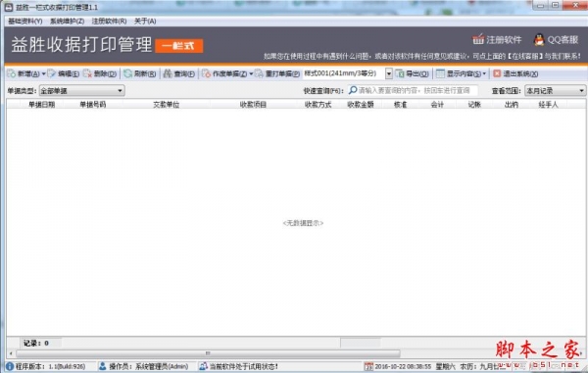
Task: Open the 新增 dropdown arrow
Action: (x=43, y=73)
